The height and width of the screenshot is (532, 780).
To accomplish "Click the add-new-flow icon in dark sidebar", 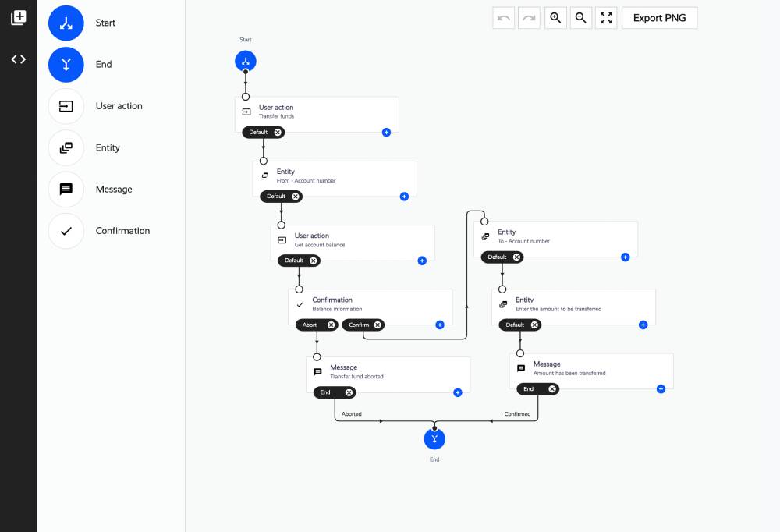I will [19, 17].
